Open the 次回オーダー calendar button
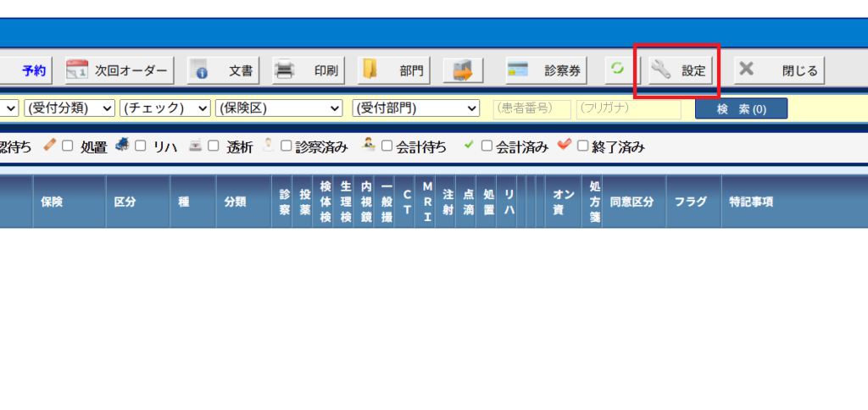This screenshot has width=868, height=410. [120, 71]
